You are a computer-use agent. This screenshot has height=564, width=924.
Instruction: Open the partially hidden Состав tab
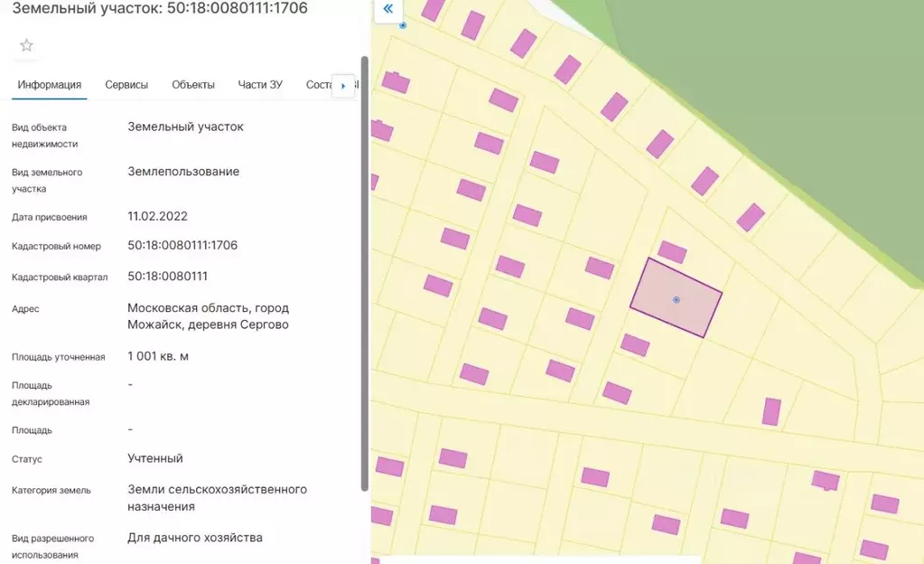pos(319,85)
